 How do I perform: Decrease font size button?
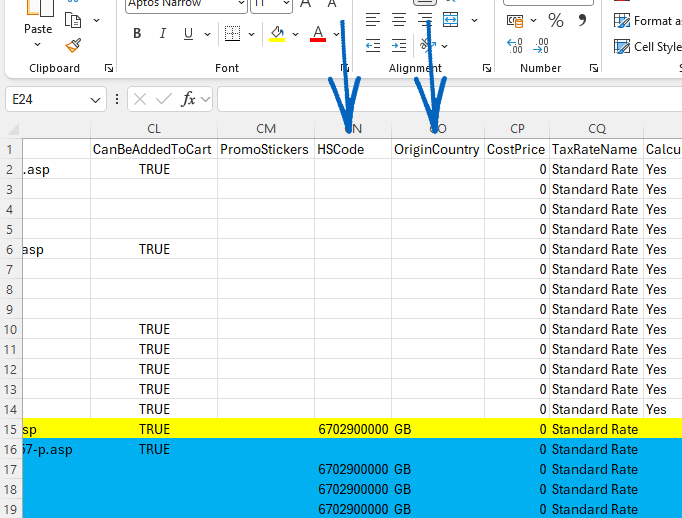click(x=332, y=3)
